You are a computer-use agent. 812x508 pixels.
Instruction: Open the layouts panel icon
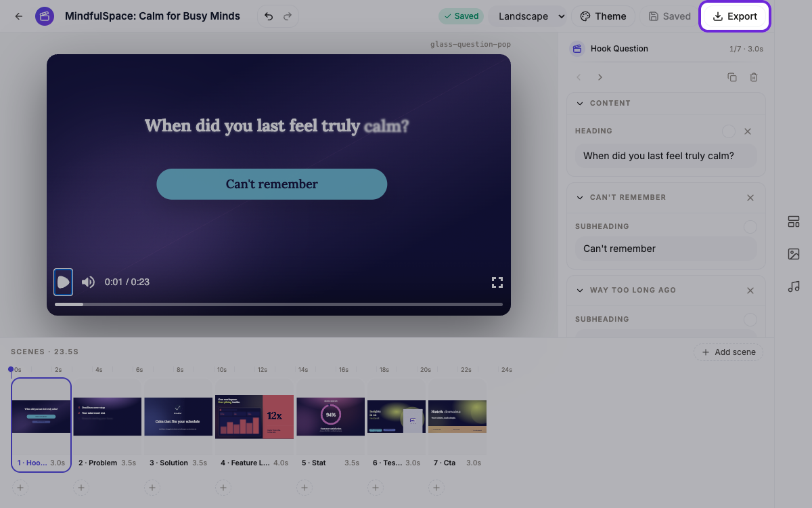pos(794,221)
